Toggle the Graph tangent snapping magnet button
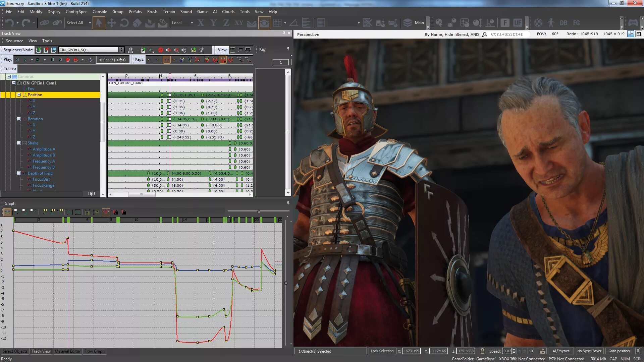This screenshot has height=362, width=644. coord(106,212)
